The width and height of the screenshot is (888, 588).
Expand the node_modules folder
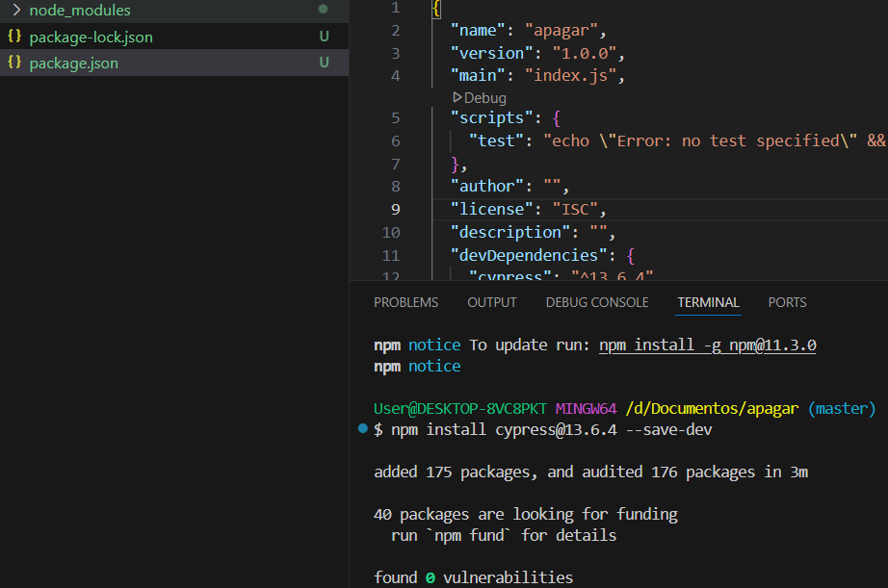[x=16, y=11]
